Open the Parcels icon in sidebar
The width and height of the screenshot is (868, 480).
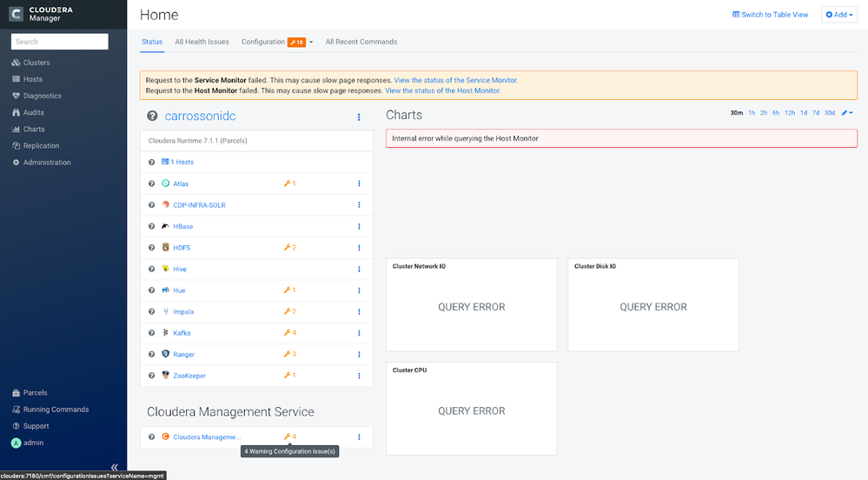pos(16,392)
